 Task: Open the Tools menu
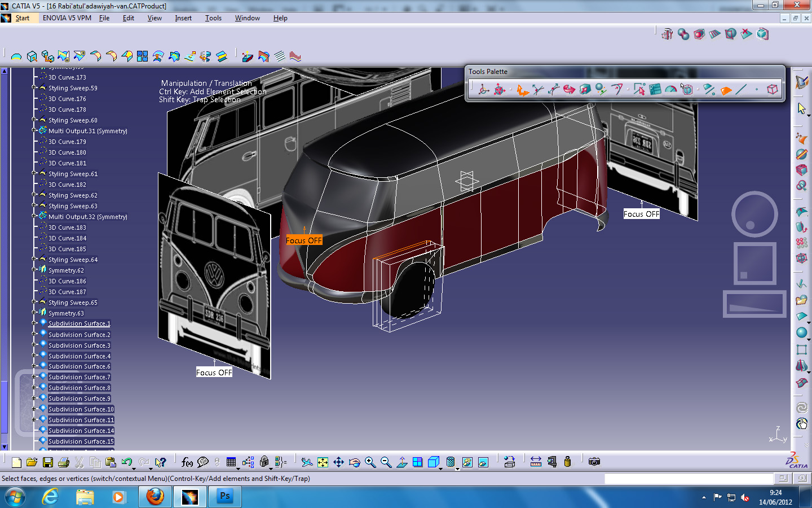(x=213, y=17)
